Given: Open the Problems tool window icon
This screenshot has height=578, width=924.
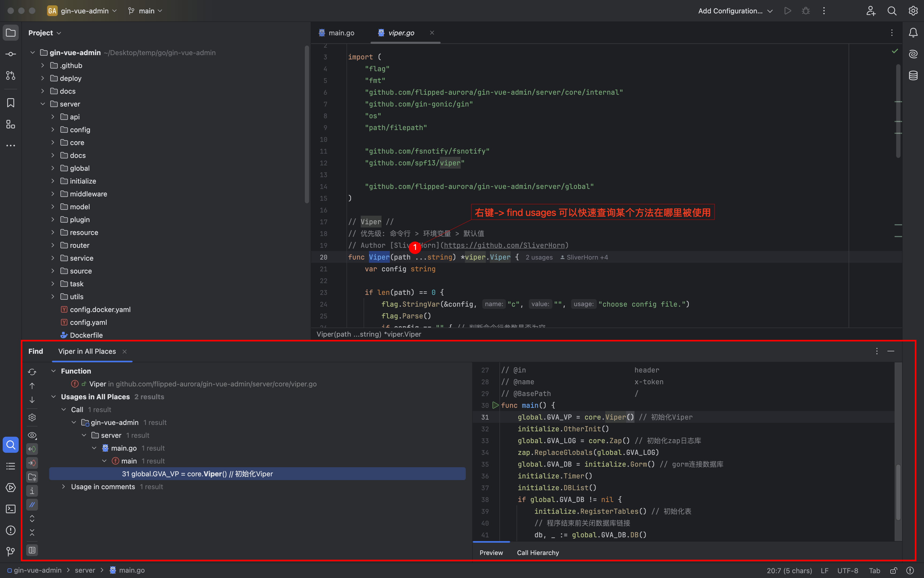Looking at the screenshot, I should 11,530.
